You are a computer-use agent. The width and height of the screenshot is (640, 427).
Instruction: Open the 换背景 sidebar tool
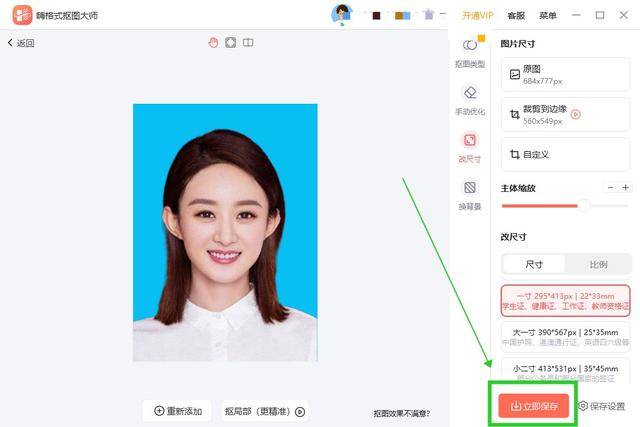click(470, 195)
